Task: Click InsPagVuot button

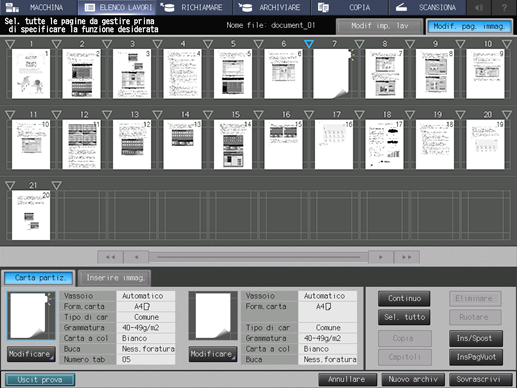Action: pos(476,357)
